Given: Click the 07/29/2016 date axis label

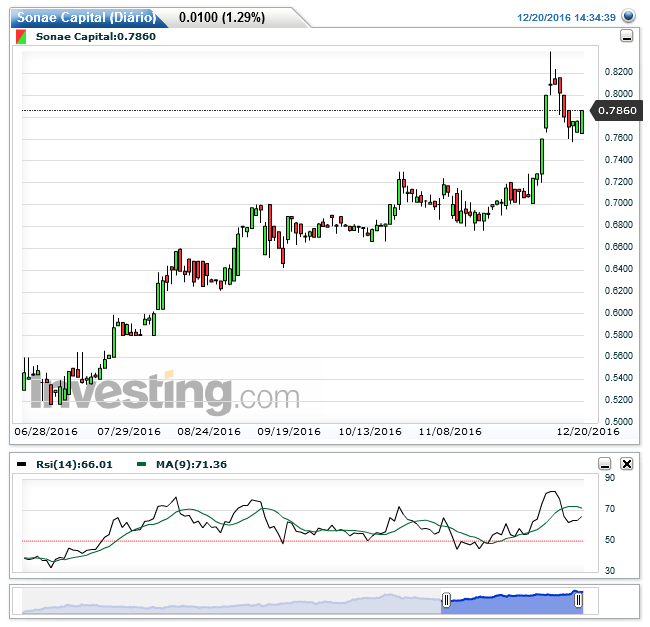Looking at the screenshot, I should tap(129, 431).
